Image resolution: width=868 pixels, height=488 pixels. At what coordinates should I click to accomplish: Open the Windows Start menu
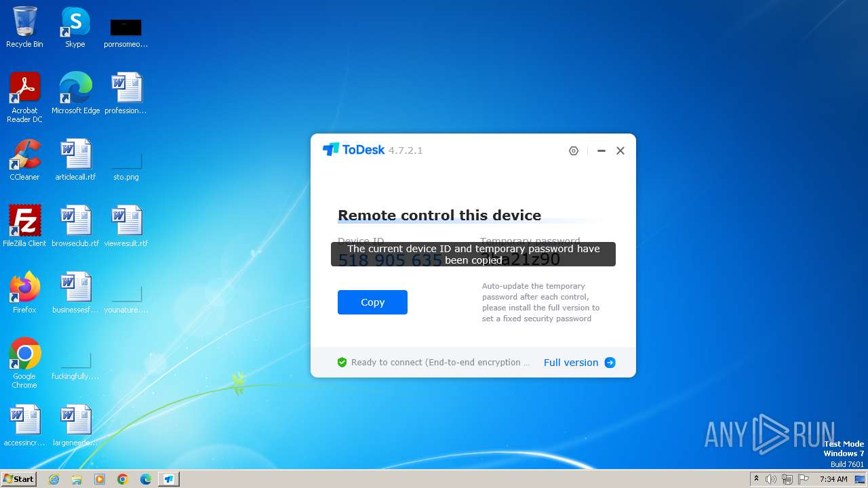point(18,479)
